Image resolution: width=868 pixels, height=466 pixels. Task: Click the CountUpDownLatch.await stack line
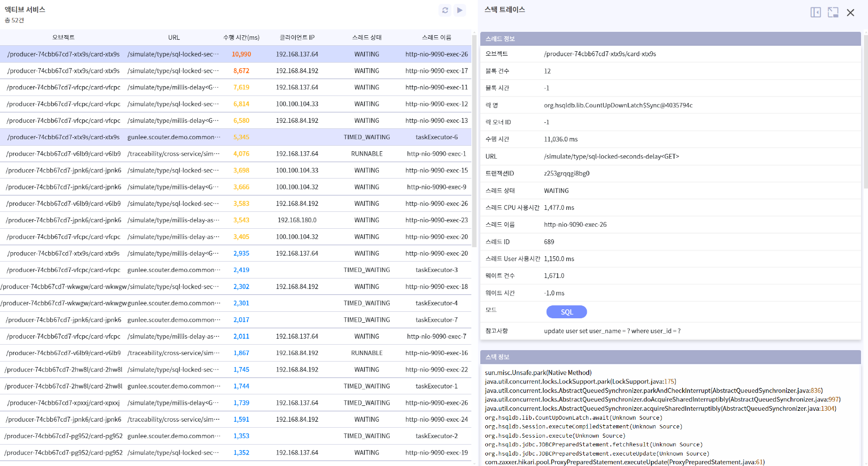(x=573, y=418)
